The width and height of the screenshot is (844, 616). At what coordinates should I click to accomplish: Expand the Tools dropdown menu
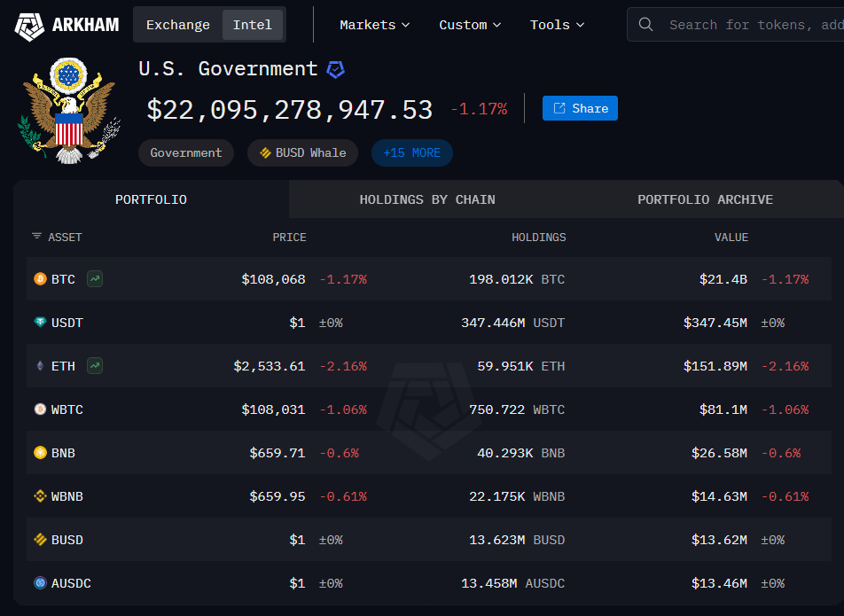tap(557, 25)
